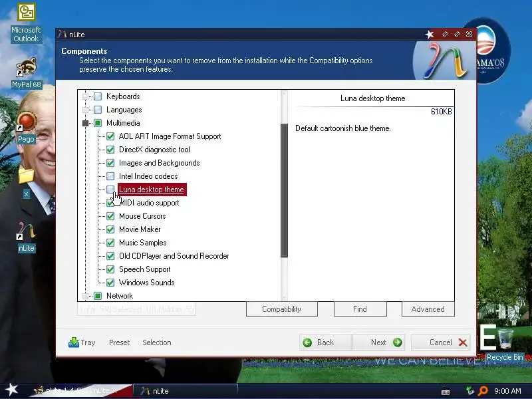Uncheck Windows Sounds checkbox
This screenshot has width=532, height=399.
pyautogui.click(x=110, y=283)
